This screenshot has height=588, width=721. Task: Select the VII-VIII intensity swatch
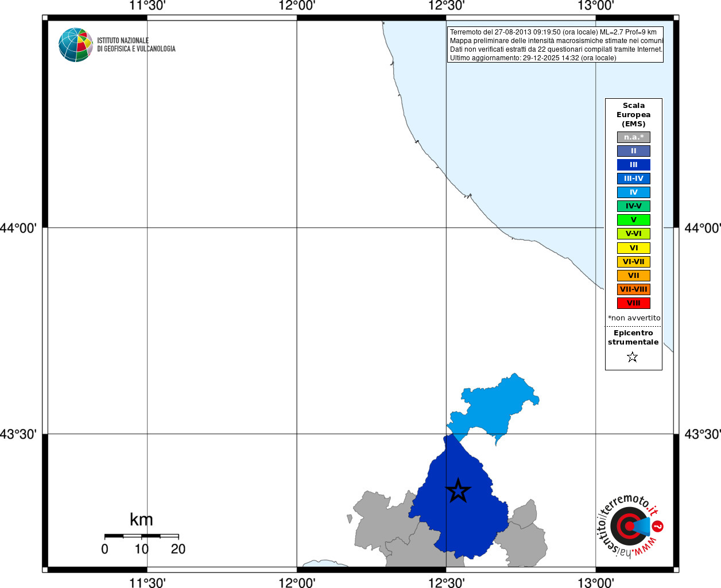[634, 289]
